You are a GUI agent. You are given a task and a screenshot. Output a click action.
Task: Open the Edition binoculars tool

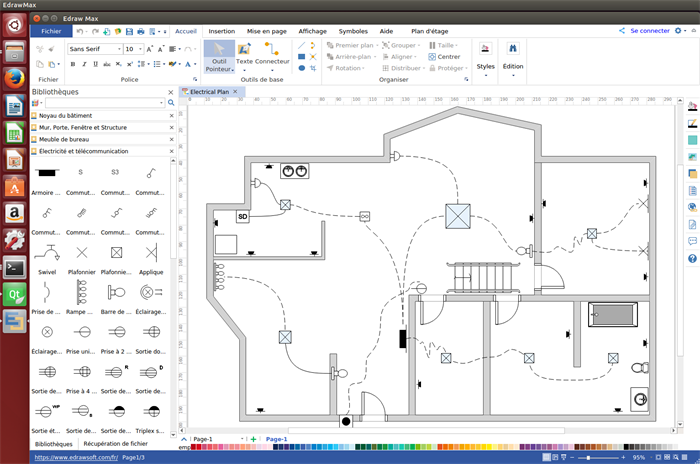click(512, 55)
